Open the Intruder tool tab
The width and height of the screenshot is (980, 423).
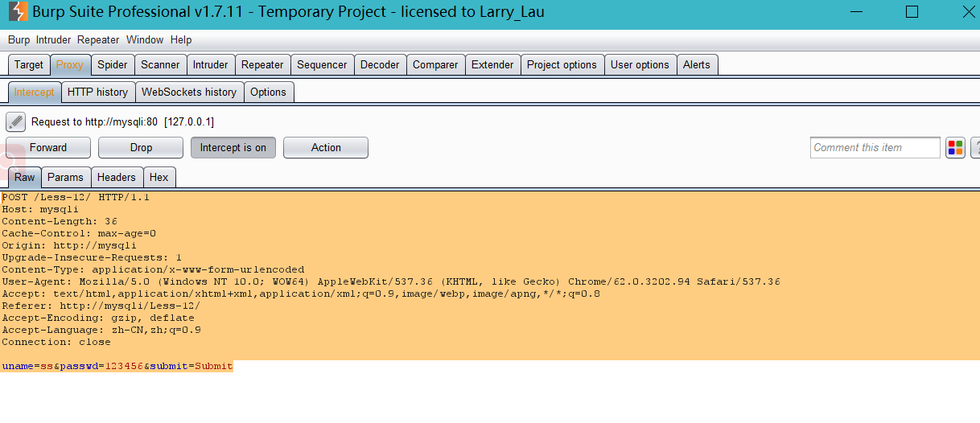[x=211, y=65]
